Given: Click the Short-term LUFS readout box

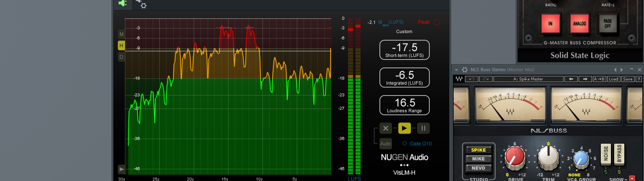Looking at the screenshot, I should (x=404, y=50).
